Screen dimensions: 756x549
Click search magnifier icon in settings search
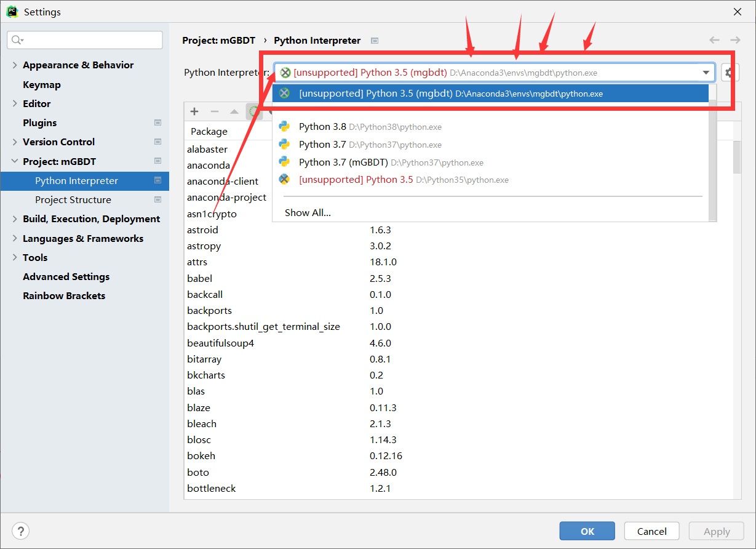[17, 40]
